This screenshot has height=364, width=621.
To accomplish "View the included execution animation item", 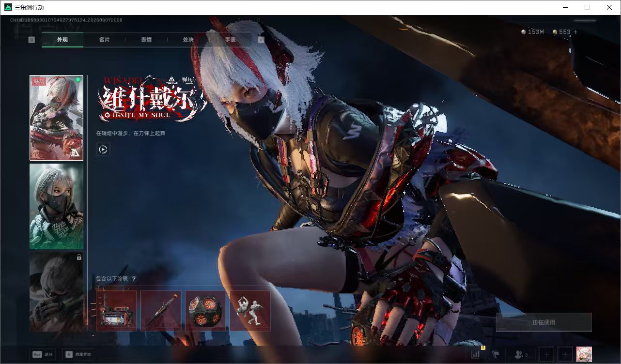I will (x=250, y=311).
